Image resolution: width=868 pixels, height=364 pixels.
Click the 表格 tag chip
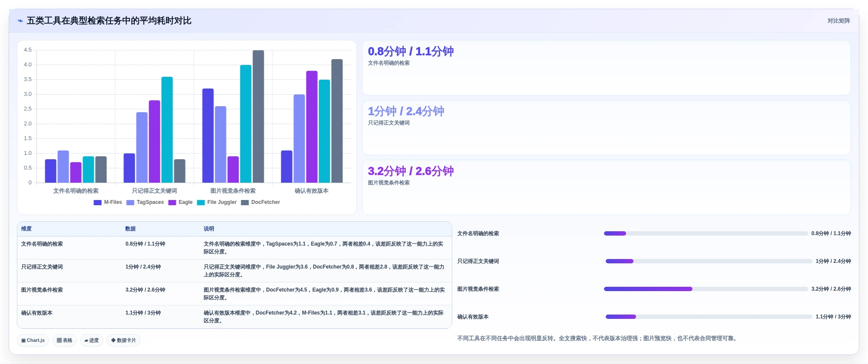(x=65, y=341)
